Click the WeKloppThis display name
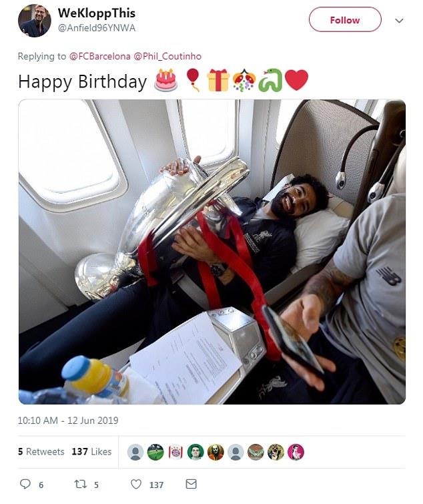 96,13
